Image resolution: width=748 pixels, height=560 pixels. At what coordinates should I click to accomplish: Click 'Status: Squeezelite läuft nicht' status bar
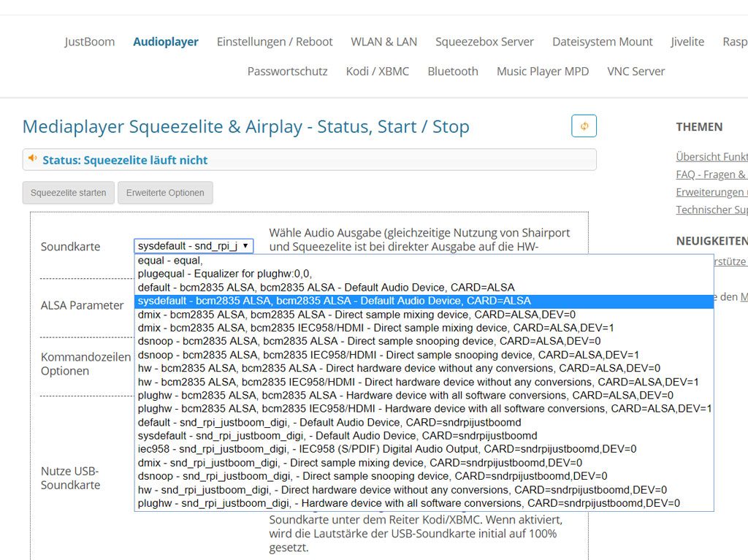pyautogui.click(x=309, y=160)
